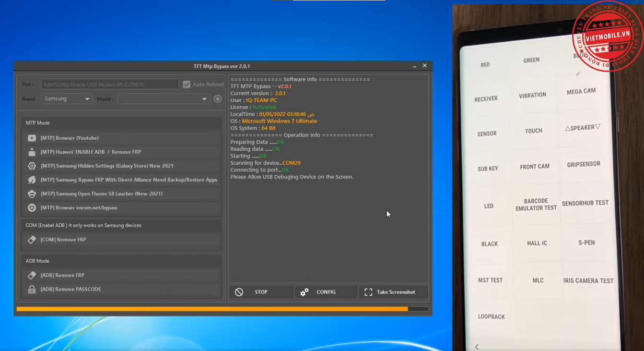Close the TFT Mtp Bypass window

pos(424,66)
